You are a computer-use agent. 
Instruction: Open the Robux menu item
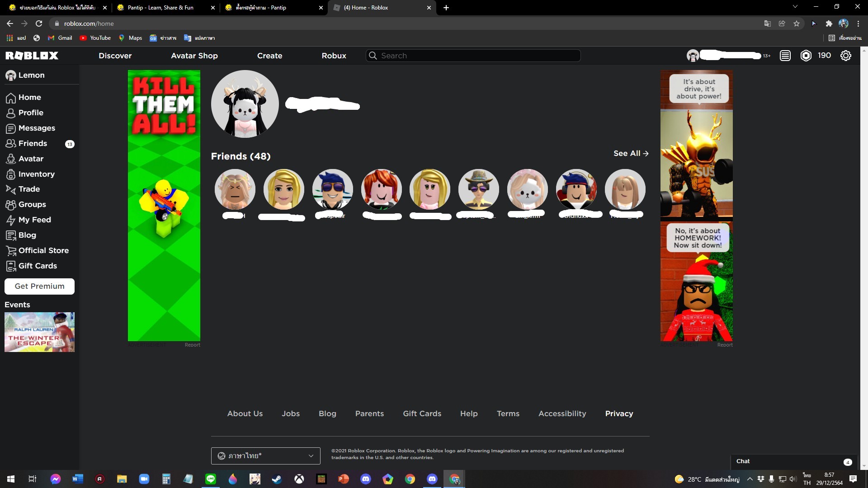click(x=334, y=56)
